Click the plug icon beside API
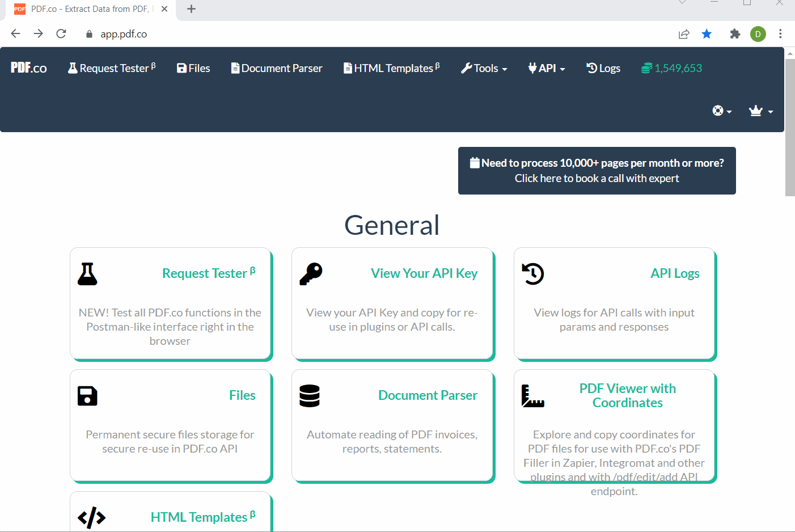This screenshot has width=795, height=532. pos(532,68)
